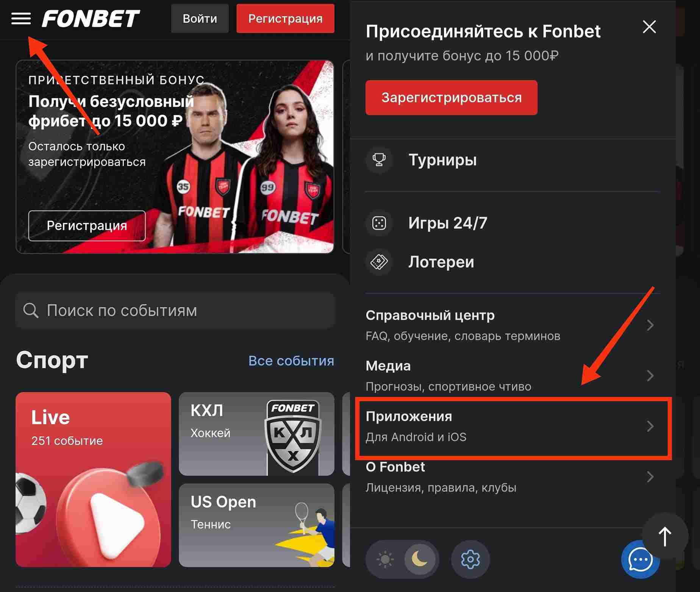Click the Турниры trophy icon
Screen dimensions: 700x592
coord(379,160)
